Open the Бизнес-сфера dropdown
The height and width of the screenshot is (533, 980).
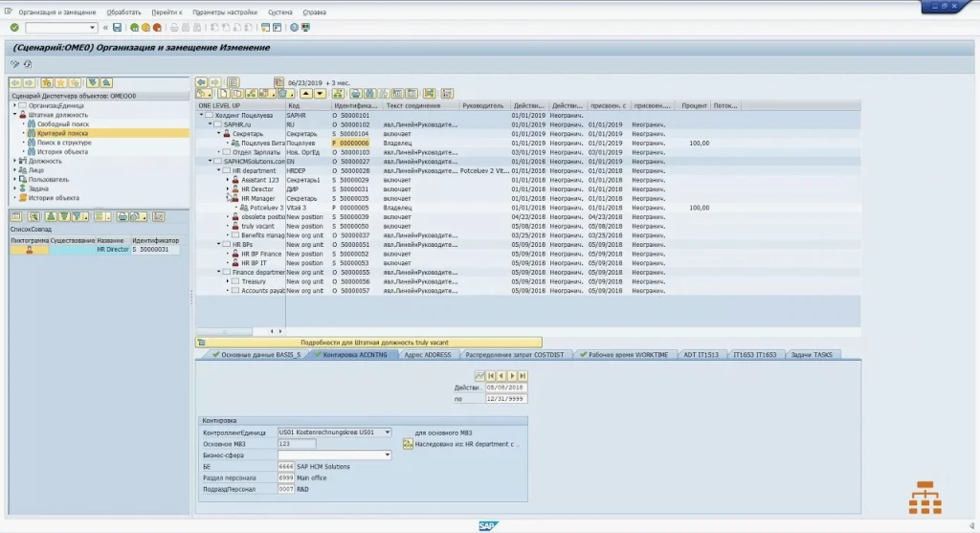(387, 455)
